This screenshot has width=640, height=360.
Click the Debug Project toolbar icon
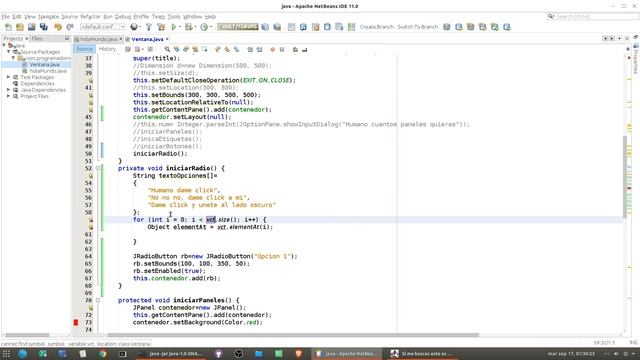click(x=188, y=27)
